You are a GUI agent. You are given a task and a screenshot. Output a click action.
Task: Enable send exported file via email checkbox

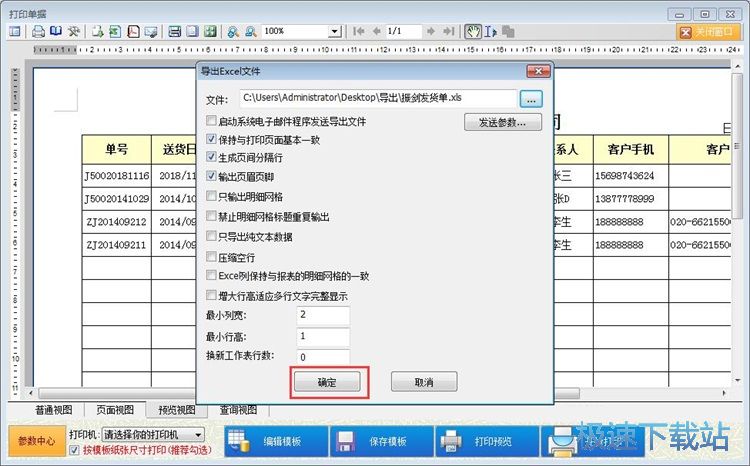point(211,120)
